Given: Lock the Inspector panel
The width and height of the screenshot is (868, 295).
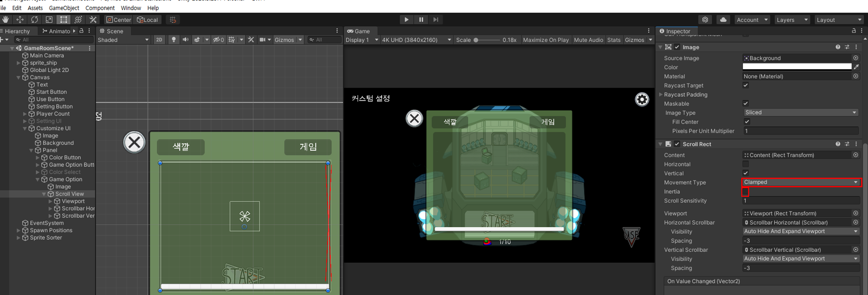Looking at the screenshot, I should [x=854, y=31].
